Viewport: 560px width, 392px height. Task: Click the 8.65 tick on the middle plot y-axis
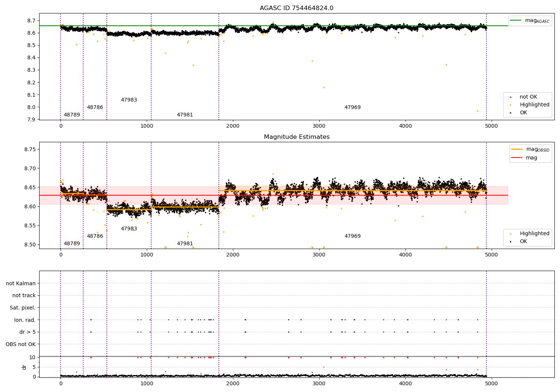(30, 187)
